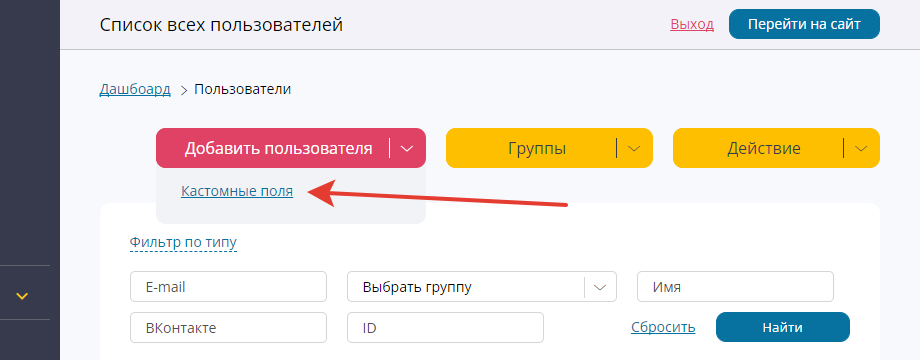This screenshot has width=924, height=360.
Task: Focus the Имя input field
Action: coord(735,287)
